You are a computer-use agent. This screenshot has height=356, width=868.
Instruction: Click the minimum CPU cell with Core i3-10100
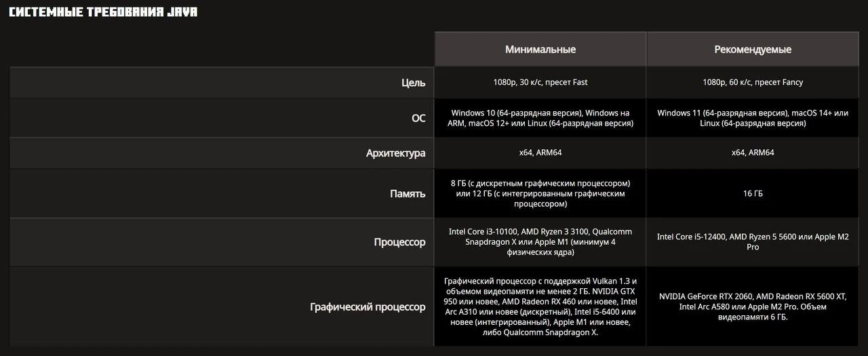(x=540, y=242)
